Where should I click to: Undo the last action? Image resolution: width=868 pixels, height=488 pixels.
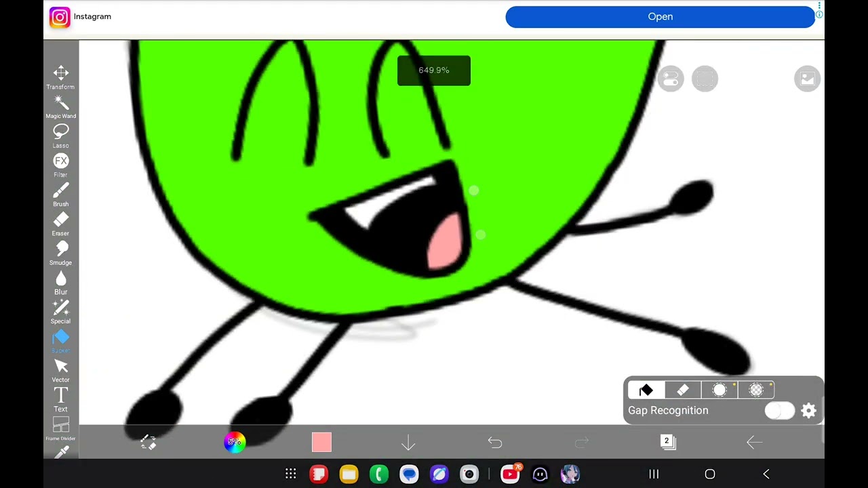tap(495, 443)
